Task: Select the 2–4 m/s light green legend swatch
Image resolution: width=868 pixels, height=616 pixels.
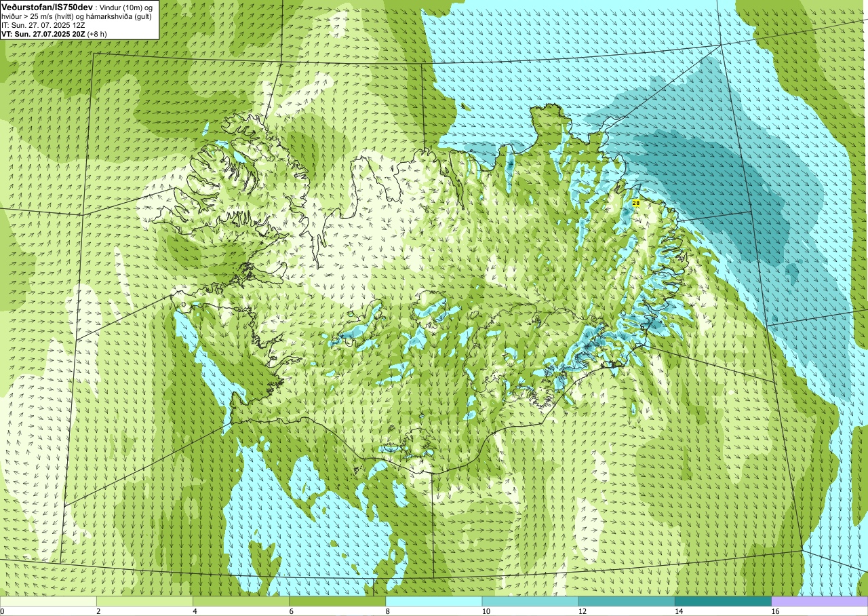Action: (x=144, y=601)
